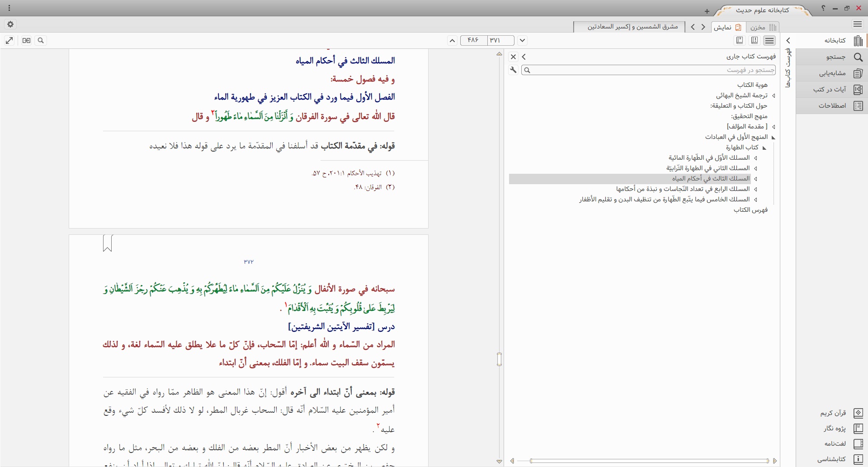Viewport: 868px width, 467px height.
Task: Toggle the notes panel button with exclamation mark
Action: (755, 41)
